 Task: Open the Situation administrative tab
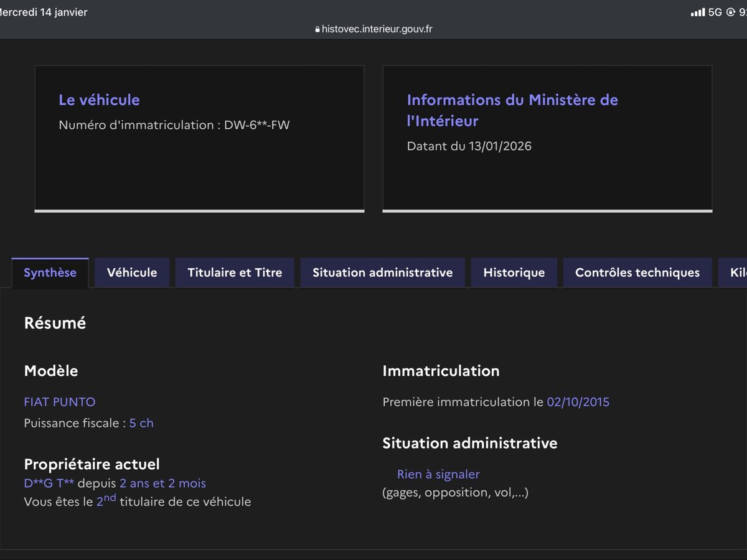(x=382, y=273)
